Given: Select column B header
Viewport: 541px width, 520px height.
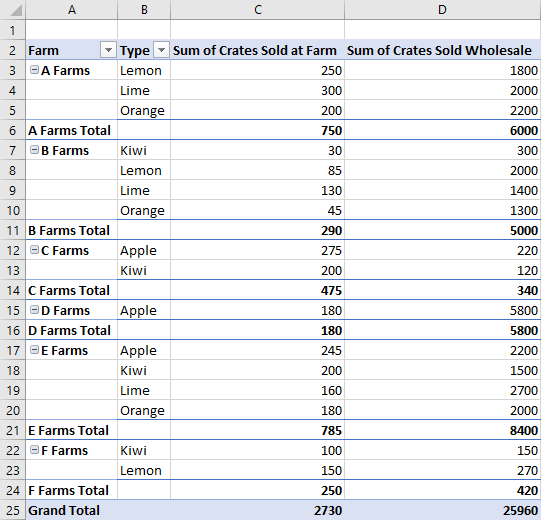Looking at the screenshot, I should [x=144, y=10].
